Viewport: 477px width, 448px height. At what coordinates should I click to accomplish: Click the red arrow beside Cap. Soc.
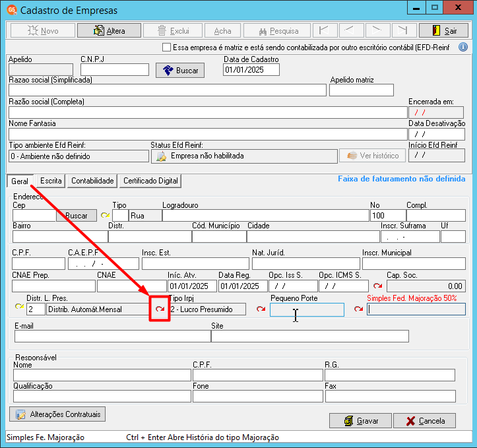click(377, 286)
